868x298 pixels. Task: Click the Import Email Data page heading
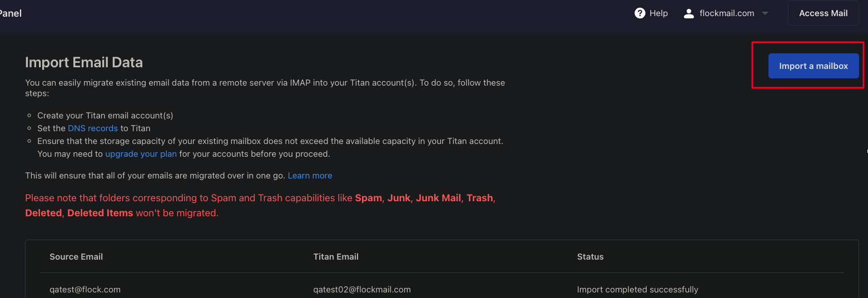click(84, 62)
